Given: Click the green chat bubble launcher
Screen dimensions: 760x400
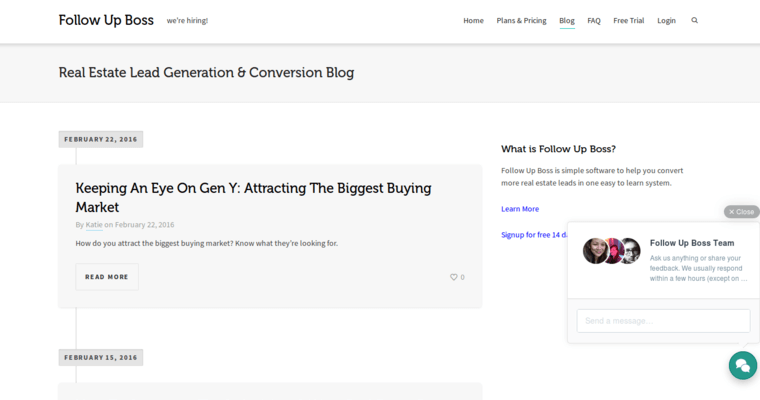Looking at the screenshot, I should pos(742,366).
